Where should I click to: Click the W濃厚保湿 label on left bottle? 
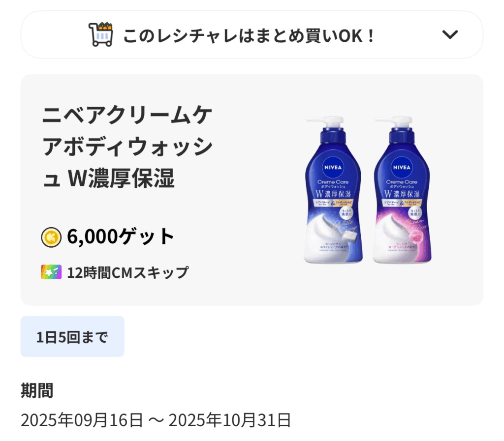(x=333, y=194)
